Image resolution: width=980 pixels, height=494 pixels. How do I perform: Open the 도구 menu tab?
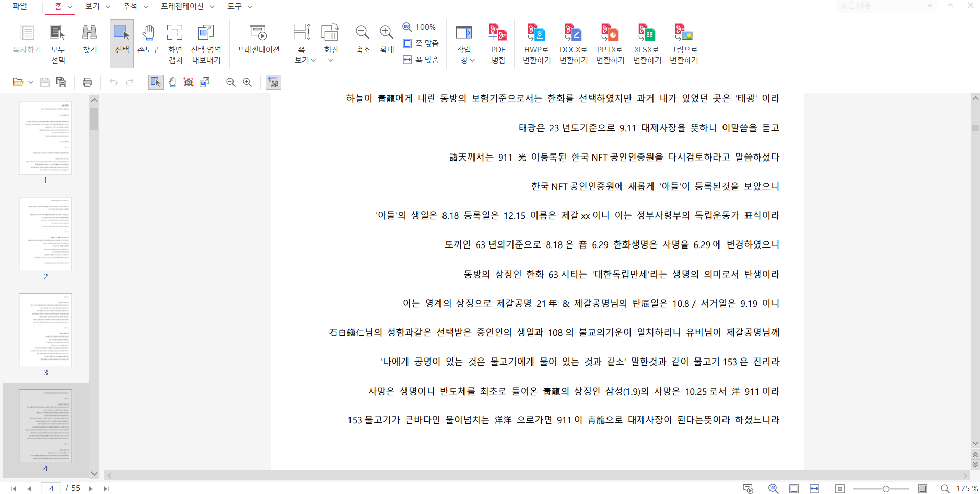[x=239, y=6]
